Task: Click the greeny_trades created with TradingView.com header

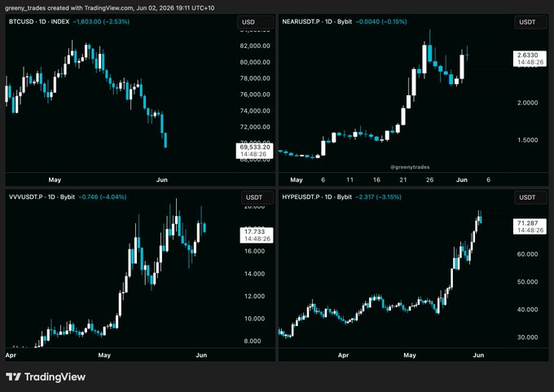Action: (109, 8)
